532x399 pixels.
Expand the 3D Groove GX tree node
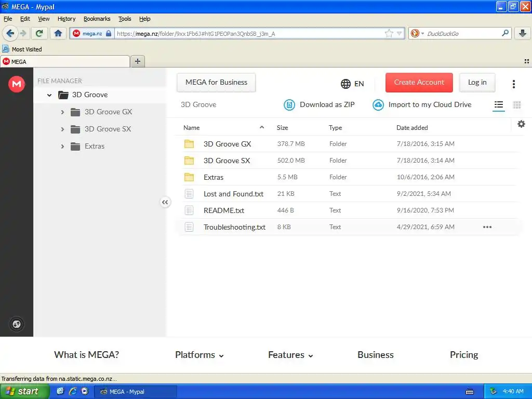coord(62,112)
